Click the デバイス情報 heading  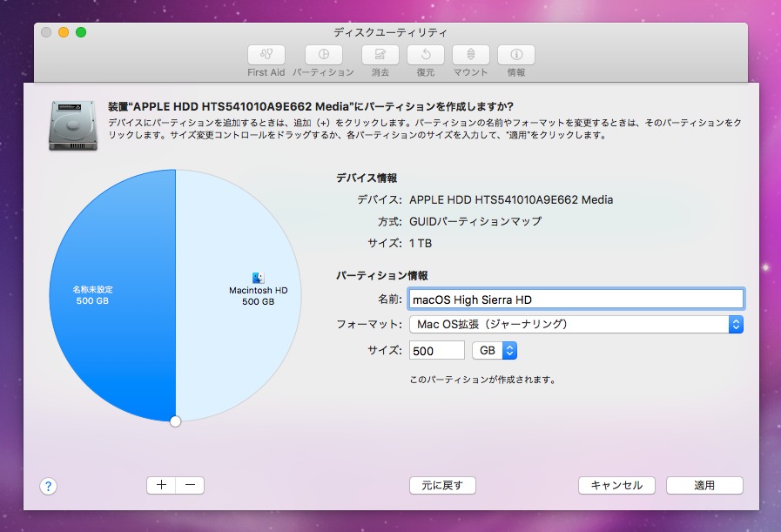pyautogui.click(x=366, y=178)
